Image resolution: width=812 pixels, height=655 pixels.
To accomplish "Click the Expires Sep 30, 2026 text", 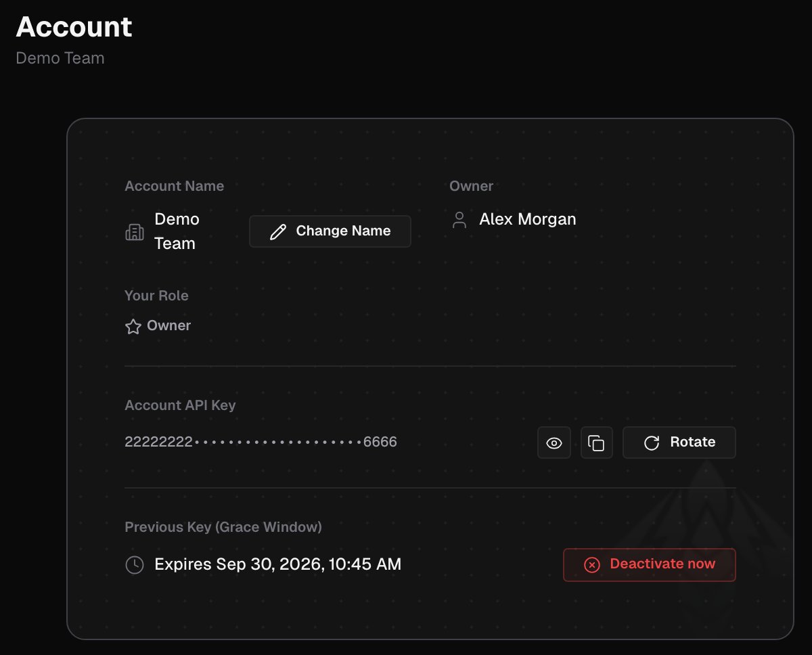I will click(278, 564).
